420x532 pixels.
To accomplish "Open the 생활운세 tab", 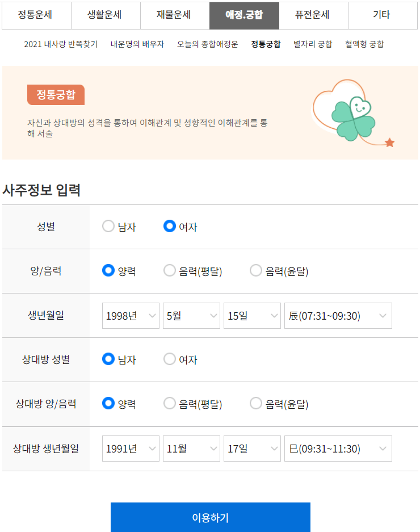I will tap(105, 16).
